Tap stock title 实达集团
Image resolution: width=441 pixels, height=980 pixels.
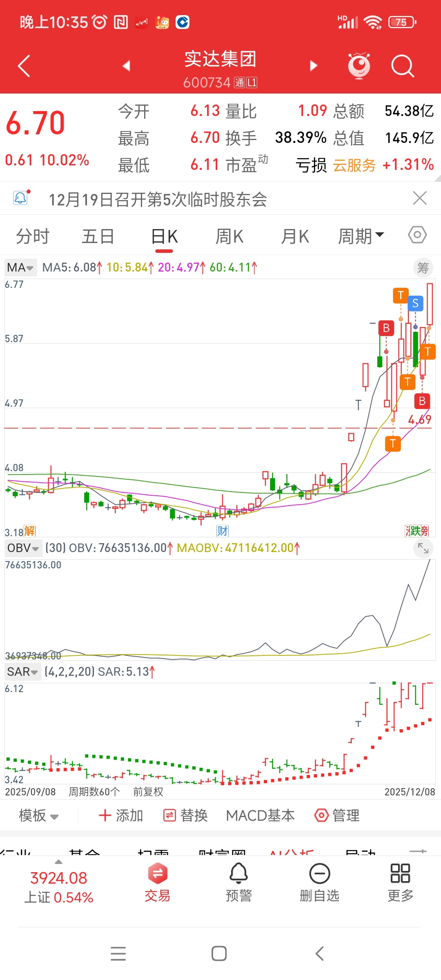220,59
